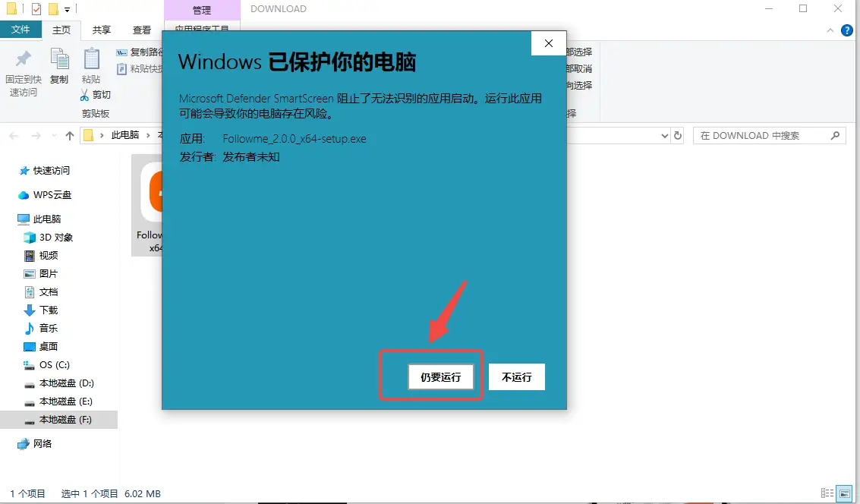Viewport: 860px width, 504px height.
Task: Click the 仍要运行 button
Action: click(440, 376)
